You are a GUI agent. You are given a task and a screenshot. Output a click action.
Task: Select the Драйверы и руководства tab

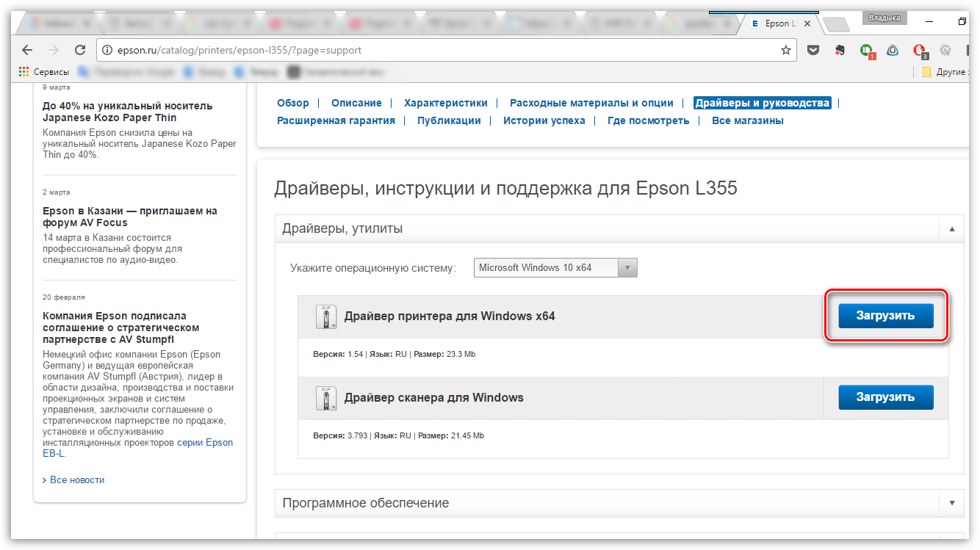763,103
